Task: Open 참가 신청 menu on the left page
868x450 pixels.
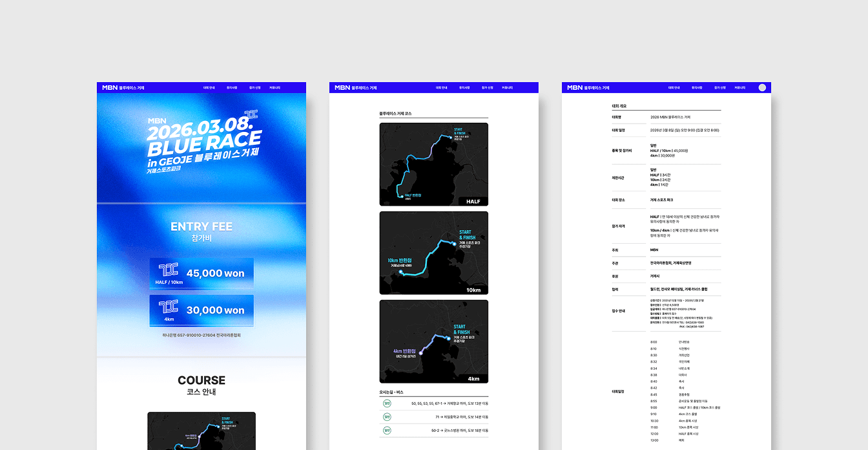Action: tap(254, 87)
